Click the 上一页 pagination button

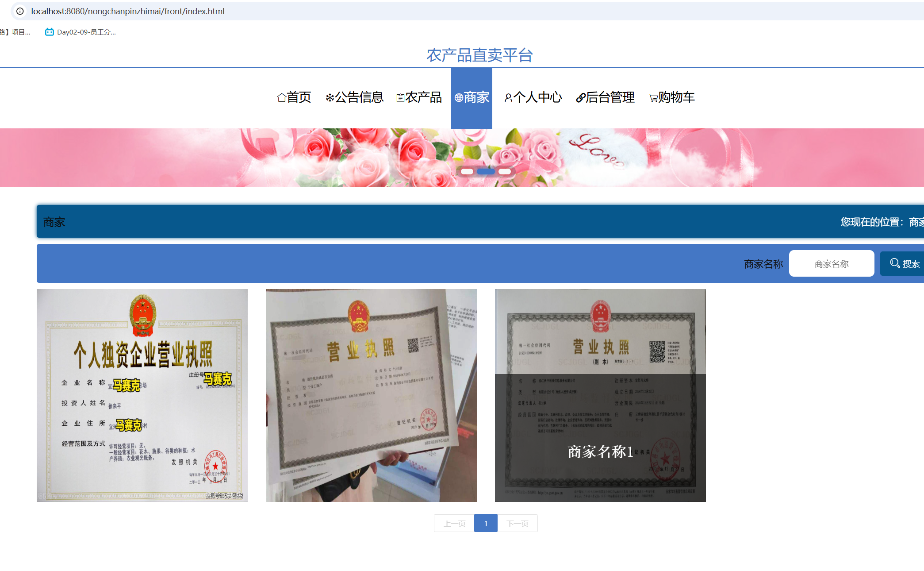click(x=454, y=523)
